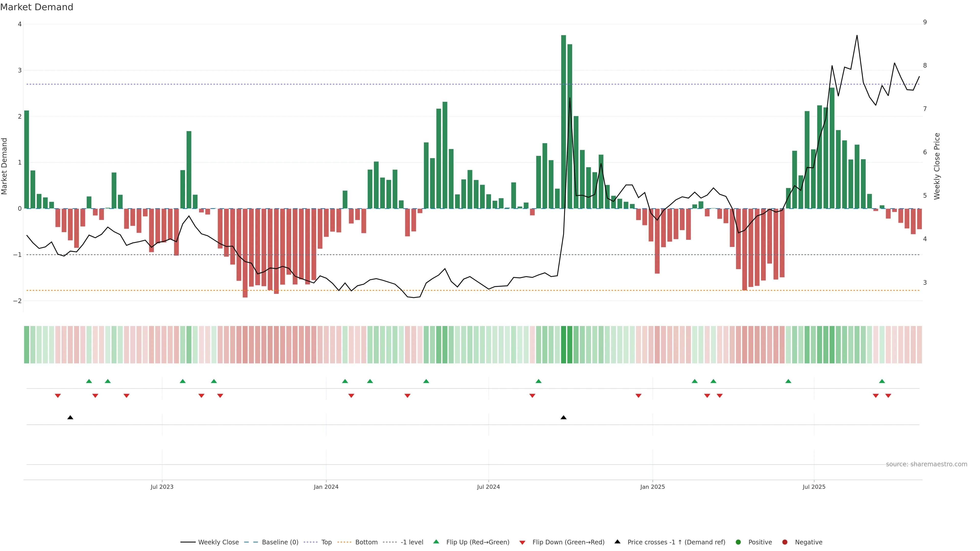Click the Jul 2024 axis label
The width and height of the screenshot is (980, 551).
[488, 487]
